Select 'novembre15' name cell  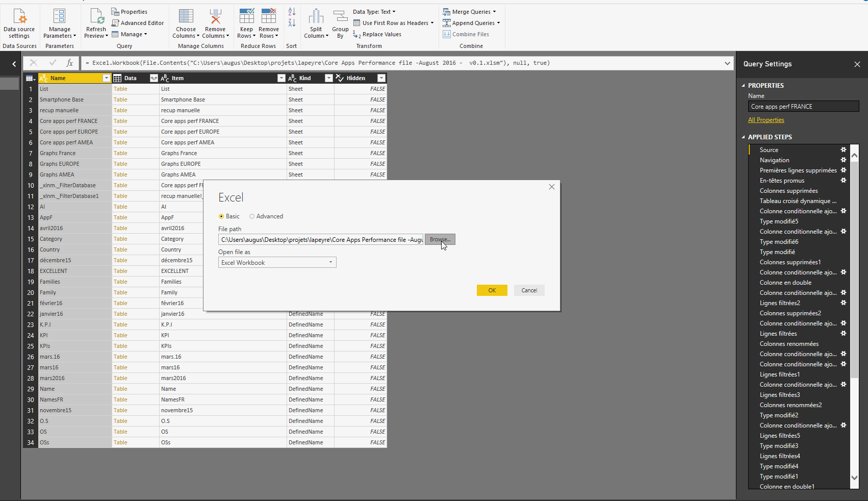(x=75, y=410)
